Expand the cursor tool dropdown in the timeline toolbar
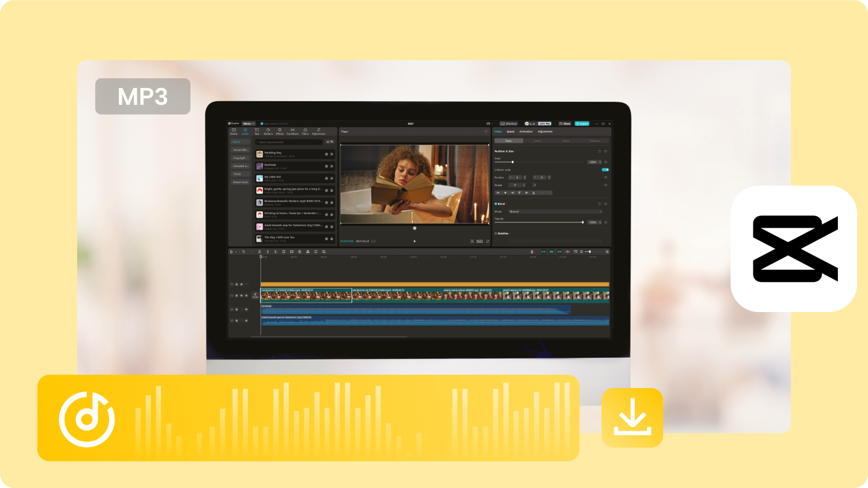This screenshot has width=868, height=488. (x=236, y=252)
